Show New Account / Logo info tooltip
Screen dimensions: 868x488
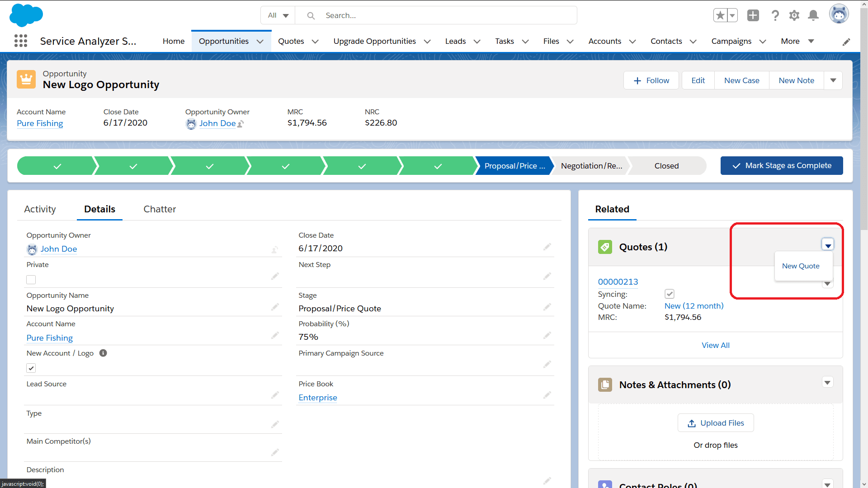point(103,353)
